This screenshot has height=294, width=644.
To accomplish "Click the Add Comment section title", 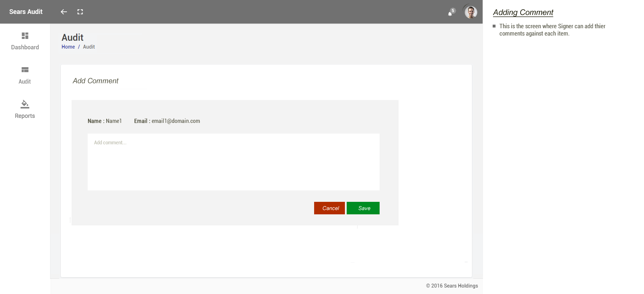I will [96, 81].
